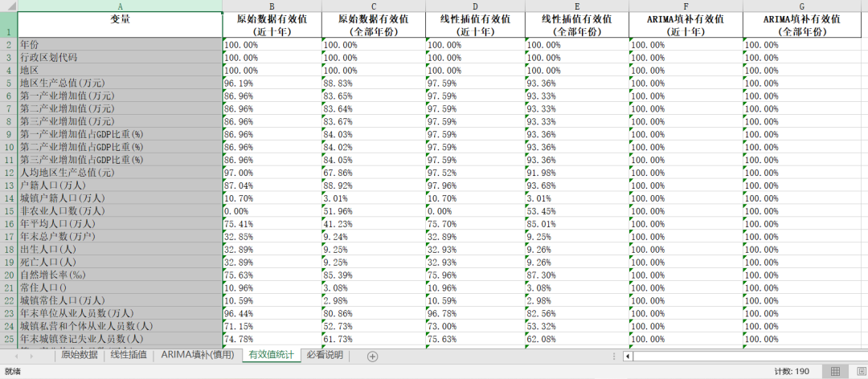Open the 线性插值 sheet tab
This screenshot has height=379, width=868.
[x=129, y=355]
